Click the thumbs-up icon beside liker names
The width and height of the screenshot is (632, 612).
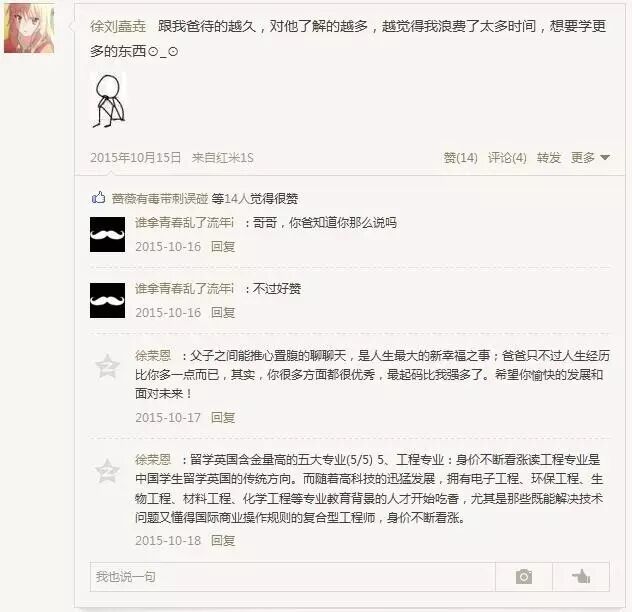[99, 198]
